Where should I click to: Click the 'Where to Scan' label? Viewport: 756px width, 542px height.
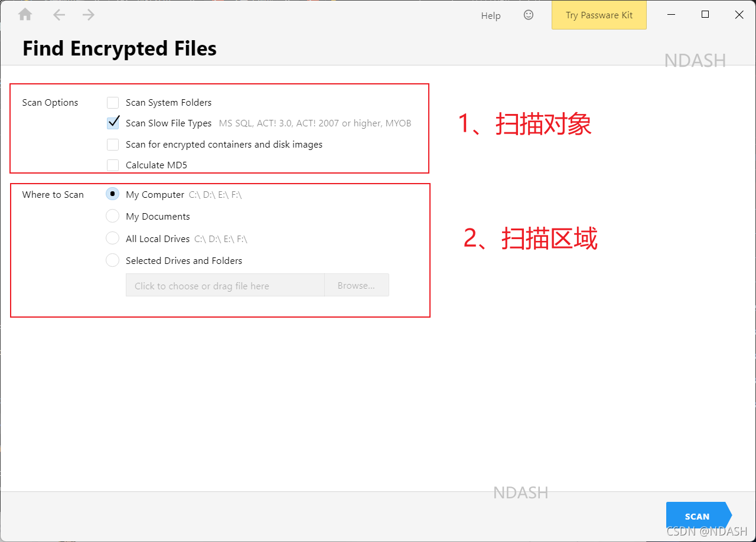pyautogui.click(x=53, y=195)
